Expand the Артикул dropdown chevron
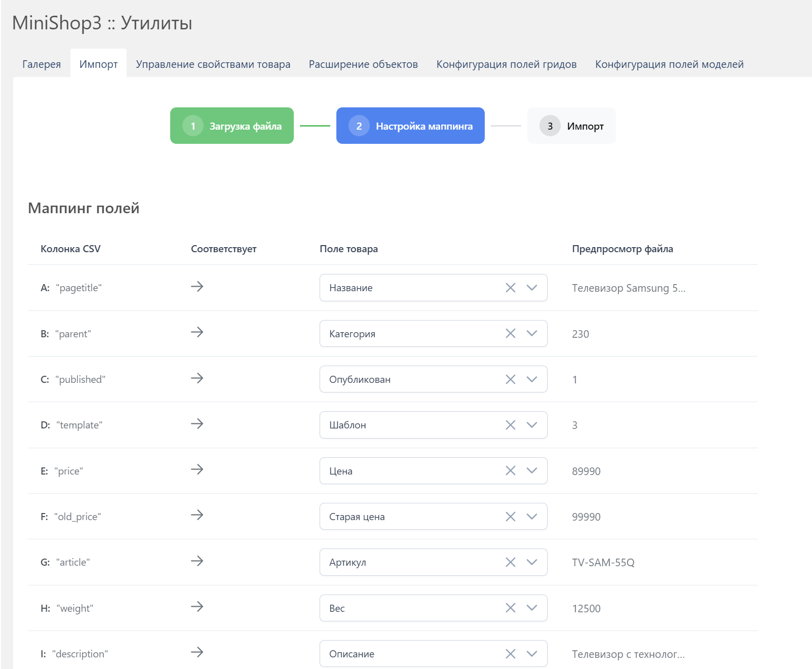812x669 pixels. point(531,562)
